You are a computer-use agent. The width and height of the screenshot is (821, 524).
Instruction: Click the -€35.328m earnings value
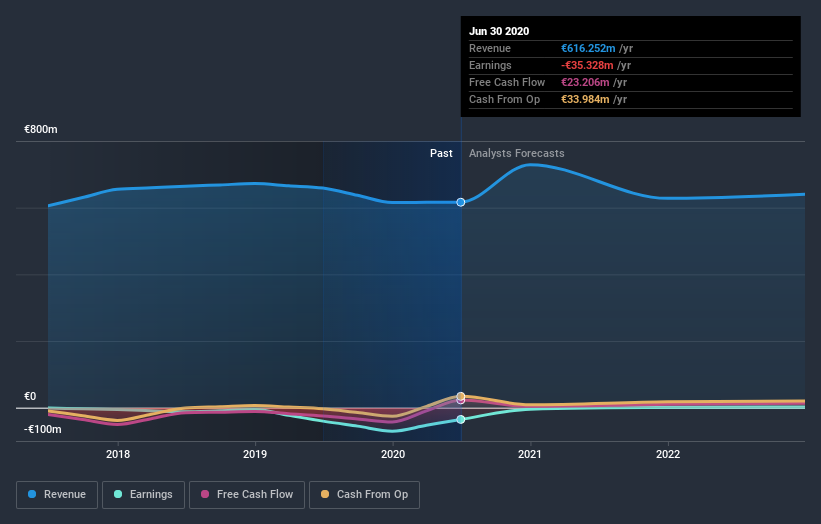[587, 65]
